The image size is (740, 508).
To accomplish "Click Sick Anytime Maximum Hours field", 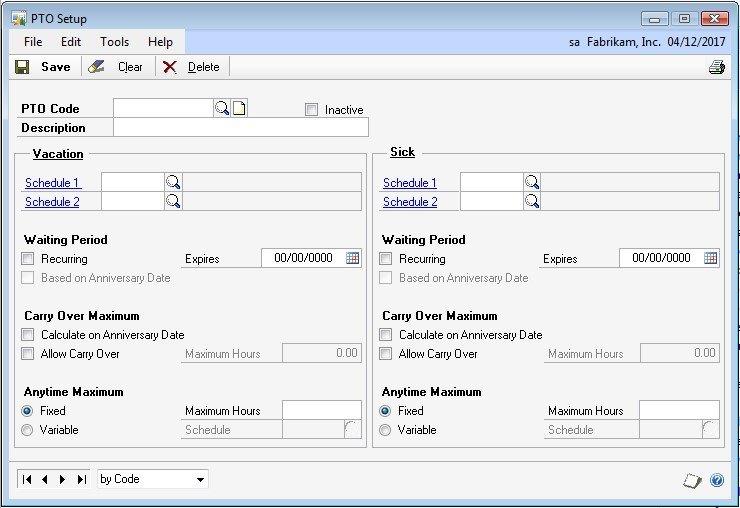I will [680, 410].
